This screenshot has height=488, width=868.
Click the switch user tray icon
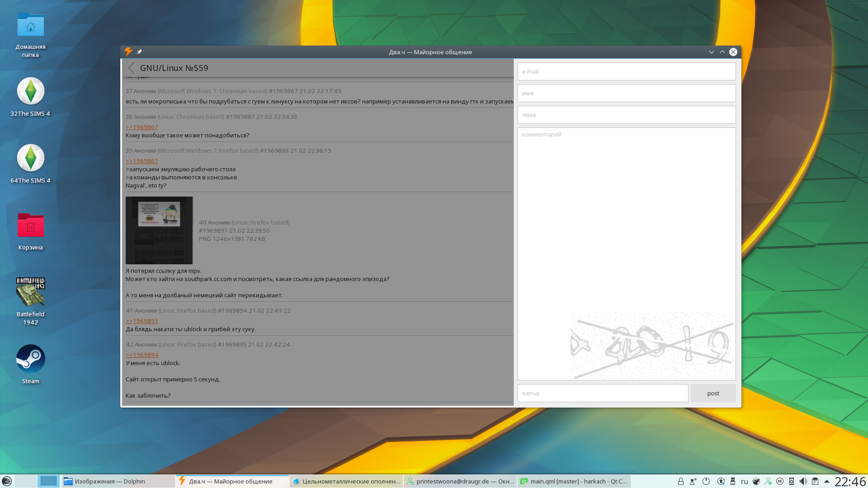[693, 481]
